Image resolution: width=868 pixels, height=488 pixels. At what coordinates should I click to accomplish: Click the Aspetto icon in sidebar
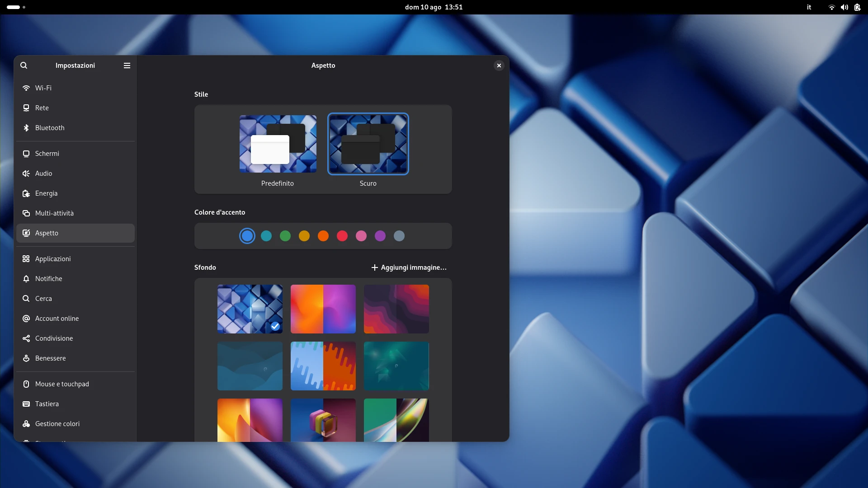tap(26, 233)
